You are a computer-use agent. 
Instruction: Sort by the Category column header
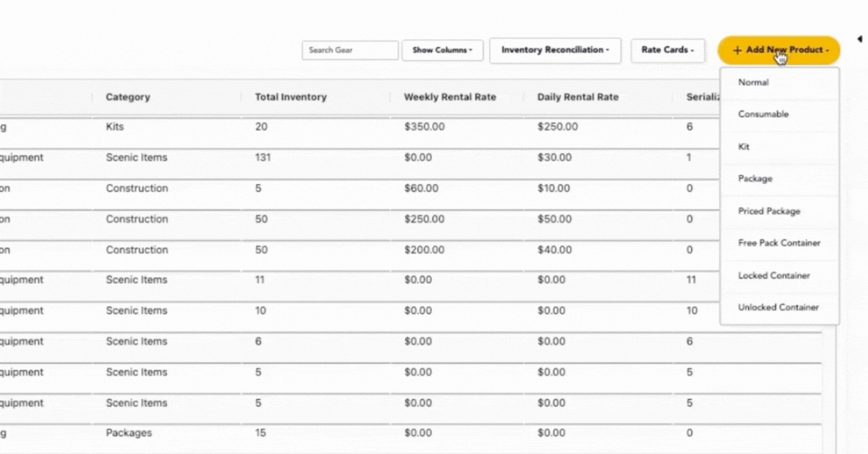pyautogui.click(x=128, y=97)
